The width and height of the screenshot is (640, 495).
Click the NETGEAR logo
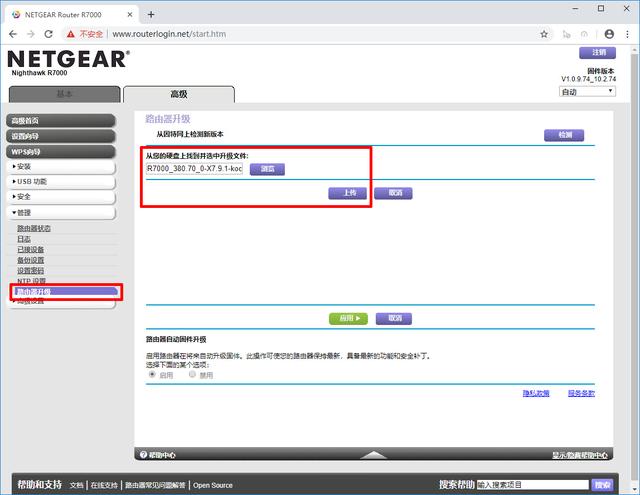click(69, 59)
